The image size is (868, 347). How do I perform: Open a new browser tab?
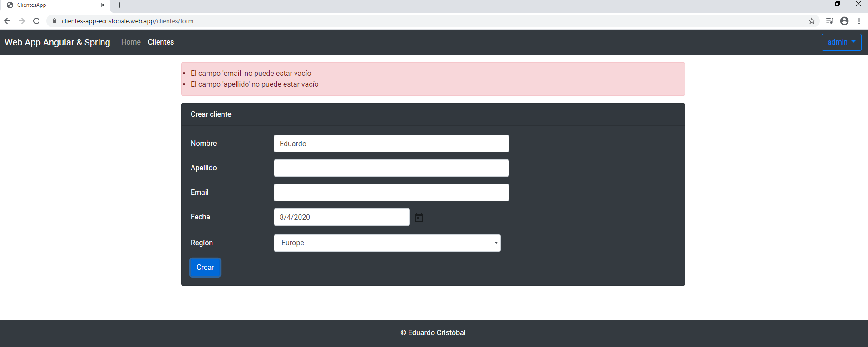click(x=120, y=5)
